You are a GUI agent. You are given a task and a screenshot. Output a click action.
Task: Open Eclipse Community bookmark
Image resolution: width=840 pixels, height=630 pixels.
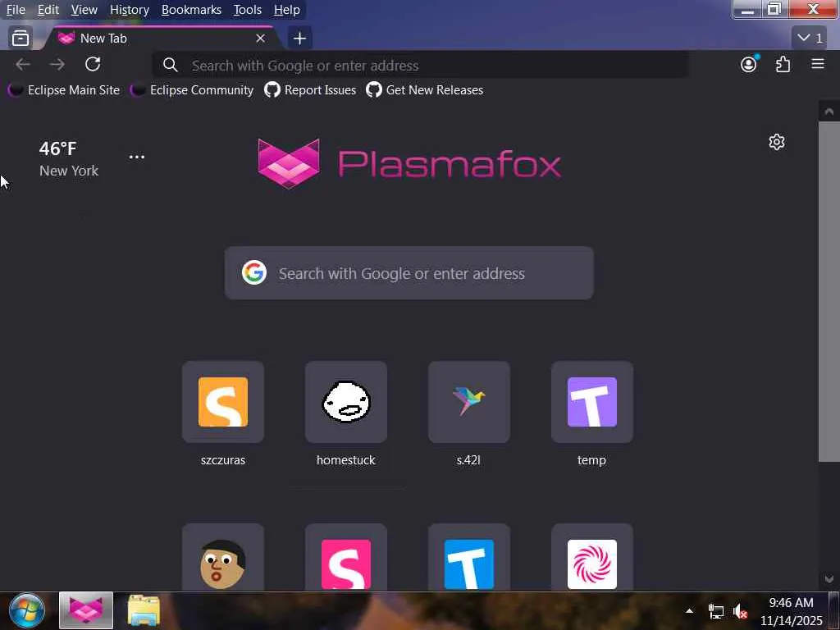coord(192,90)
